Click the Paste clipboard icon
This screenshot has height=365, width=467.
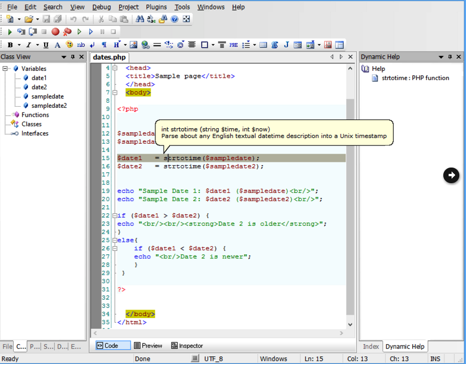click(x=124, y=19)
